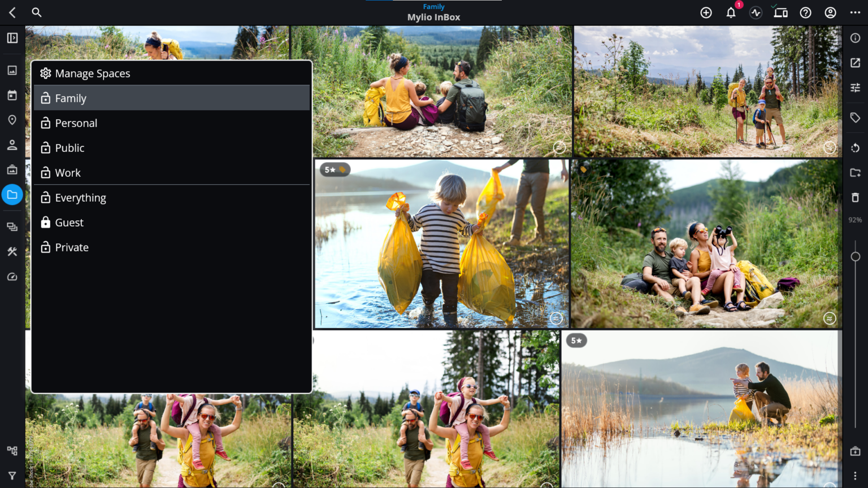Click the notifications bell with badge
Image resolution: width=868 pixels, height=488 pixels.
pos(731,12)
